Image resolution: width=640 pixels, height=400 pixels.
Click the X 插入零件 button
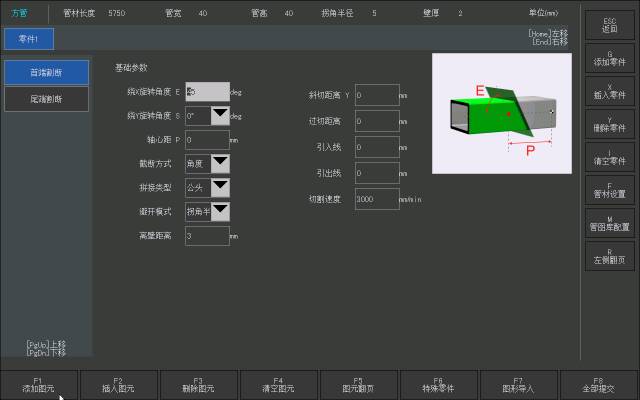click(610, 91)
